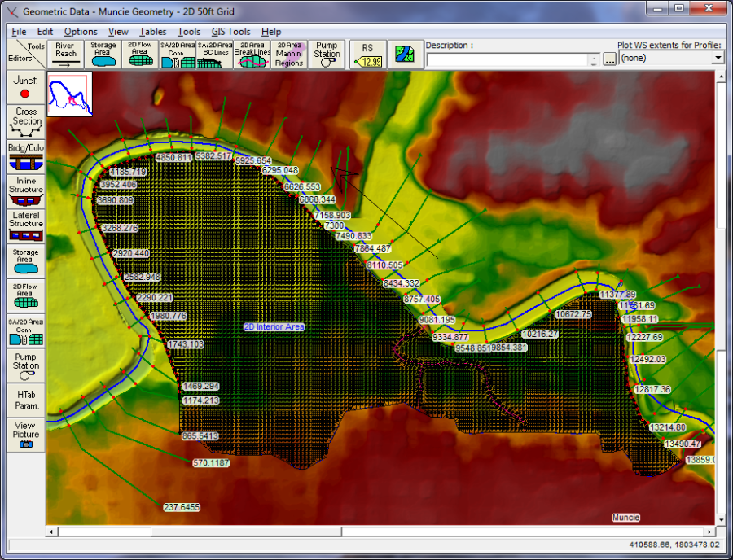Image resolution: width=733 pixels, height=560 pixels.
Task: Expand the Plot WS extents dropdown
Action: pos(718,59)
